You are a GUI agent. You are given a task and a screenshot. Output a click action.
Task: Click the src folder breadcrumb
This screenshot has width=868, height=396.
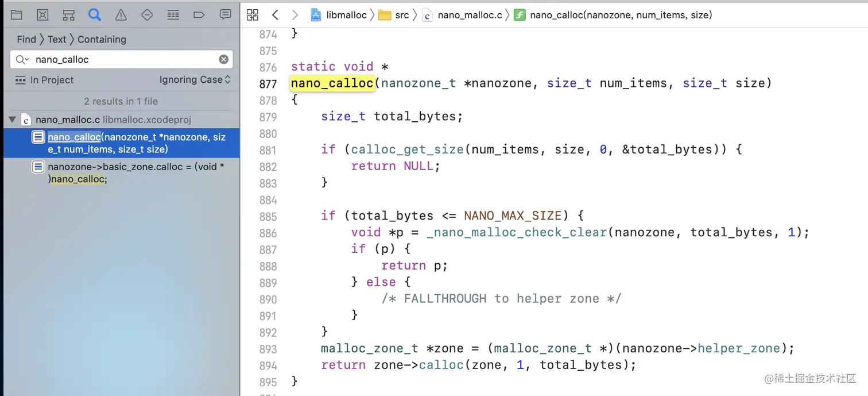click(x=394, y=15)
